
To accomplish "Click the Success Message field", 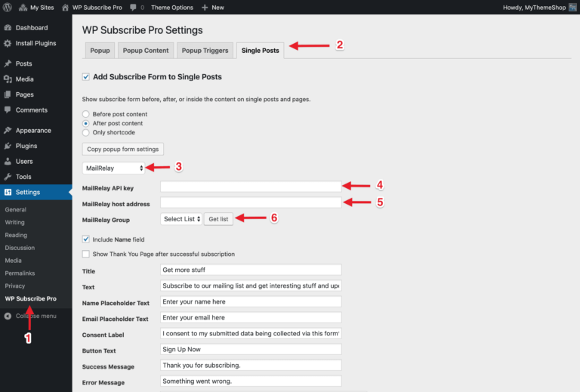I will point(251,366).
